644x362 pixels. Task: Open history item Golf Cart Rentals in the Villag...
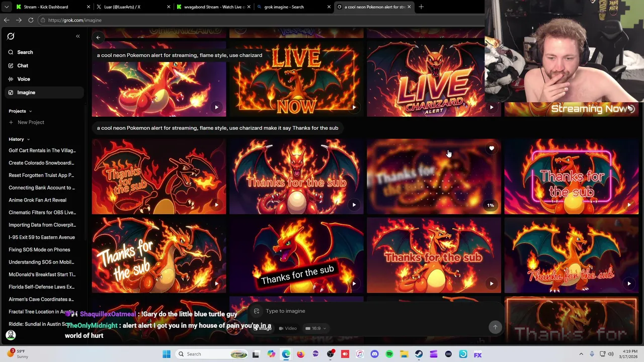(x=42, y=150)
